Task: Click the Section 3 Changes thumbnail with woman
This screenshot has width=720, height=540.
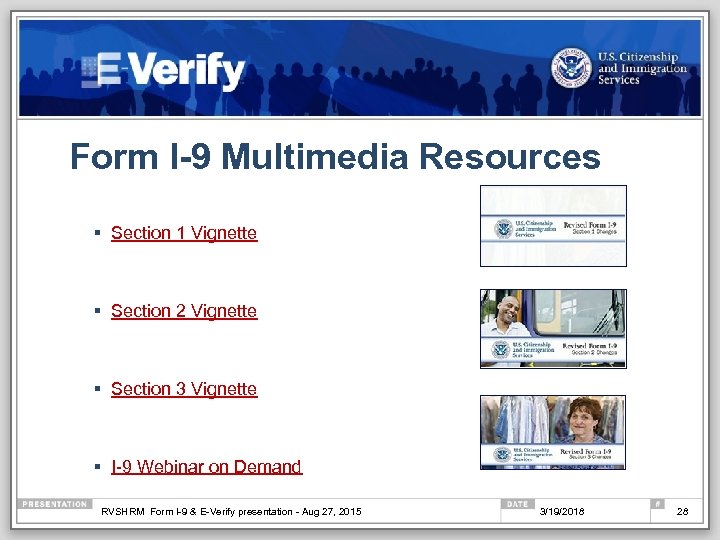Action: tap(553, 433)
